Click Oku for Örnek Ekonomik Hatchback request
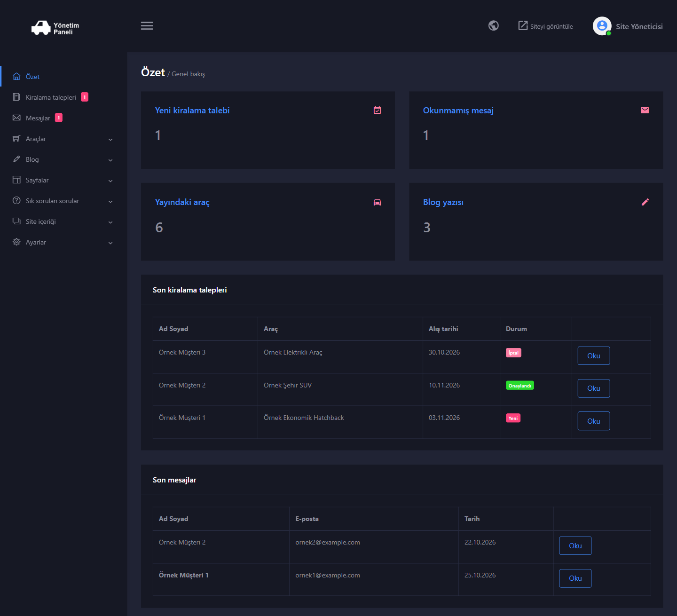The height and width of the screenshot is (616, 677). click(x=594, y=421)
